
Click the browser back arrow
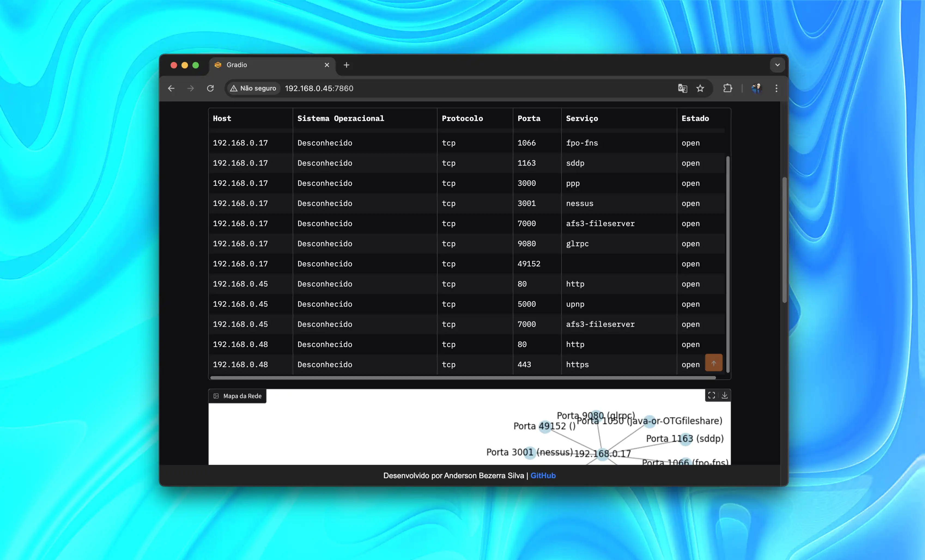click(171, 88)
